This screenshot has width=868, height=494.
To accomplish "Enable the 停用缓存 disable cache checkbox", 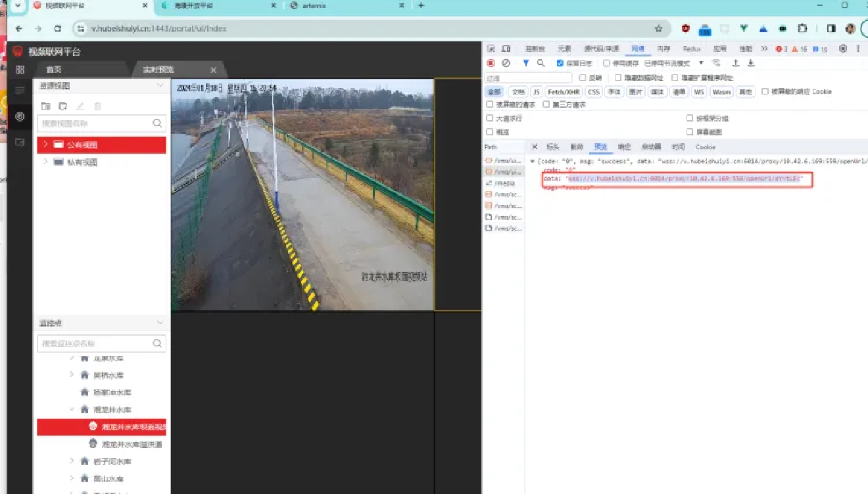I will point(606,63).
